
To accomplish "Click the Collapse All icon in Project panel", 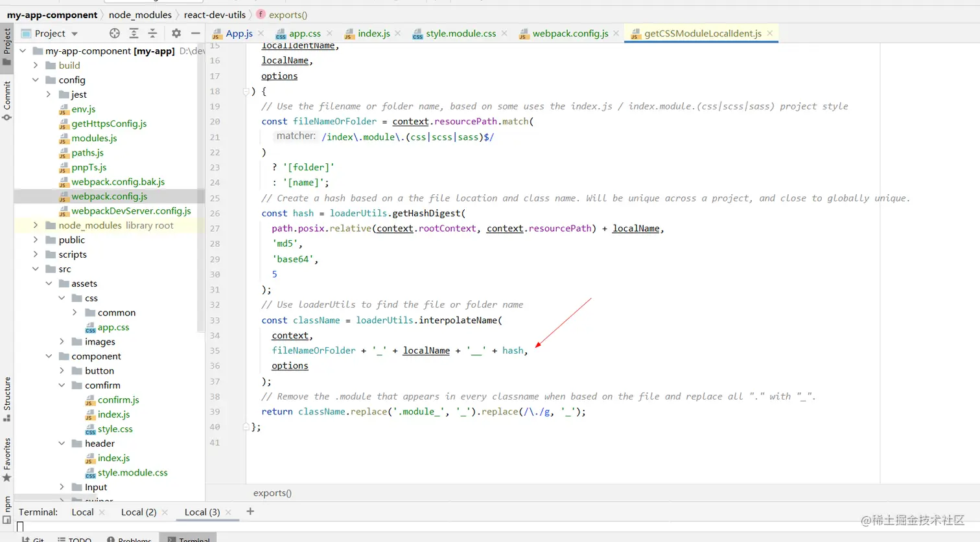I will [x=153, y=33].
